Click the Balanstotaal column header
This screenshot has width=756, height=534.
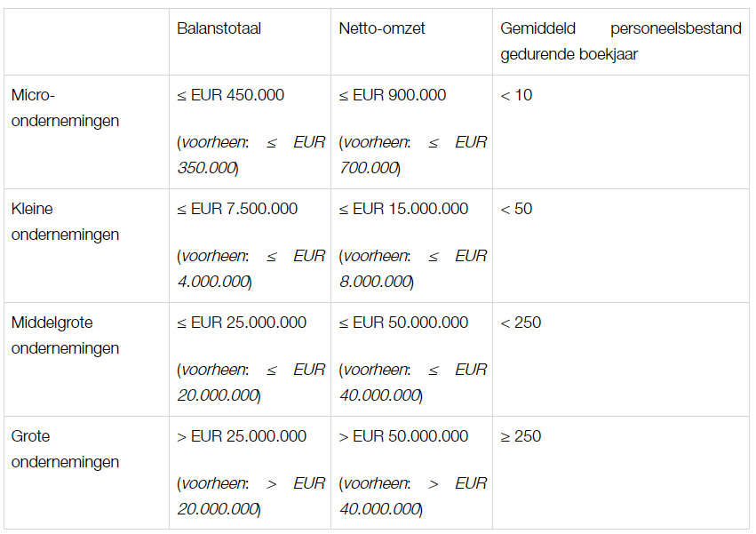pyautogui.click(x=219, y=28)
